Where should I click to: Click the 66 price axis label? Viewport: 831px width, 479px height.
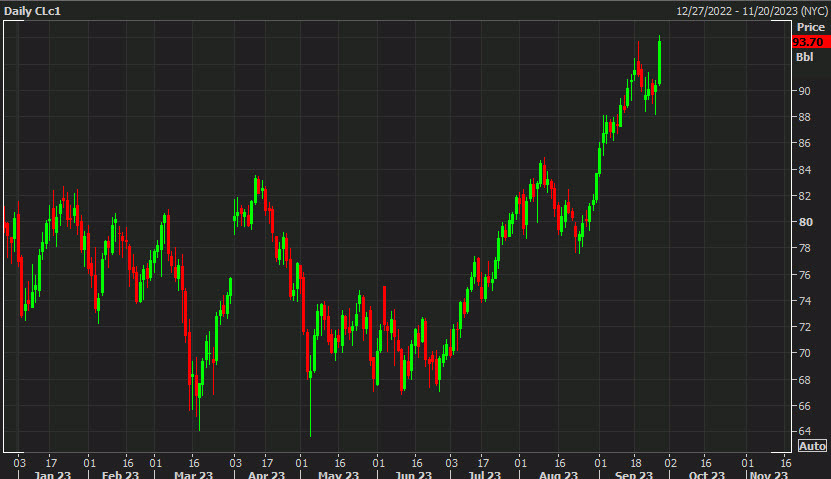point(805,406)
